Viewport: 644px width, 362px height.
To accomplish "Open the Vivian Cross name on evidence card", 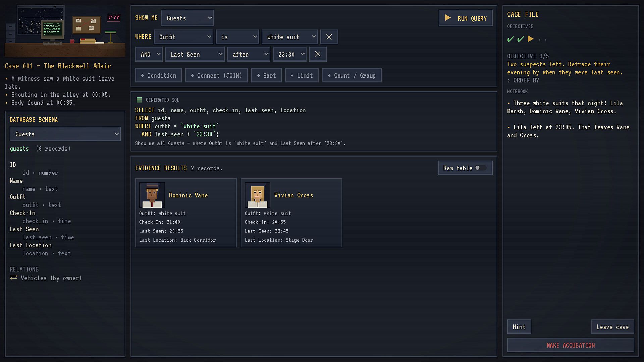I will 293,195.
